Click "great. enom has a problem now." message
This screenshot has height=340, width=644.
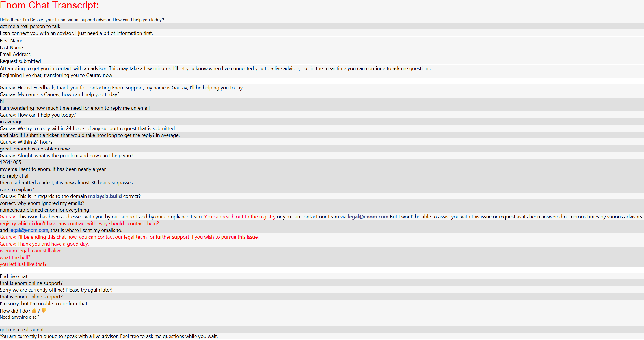pos(35,149)
